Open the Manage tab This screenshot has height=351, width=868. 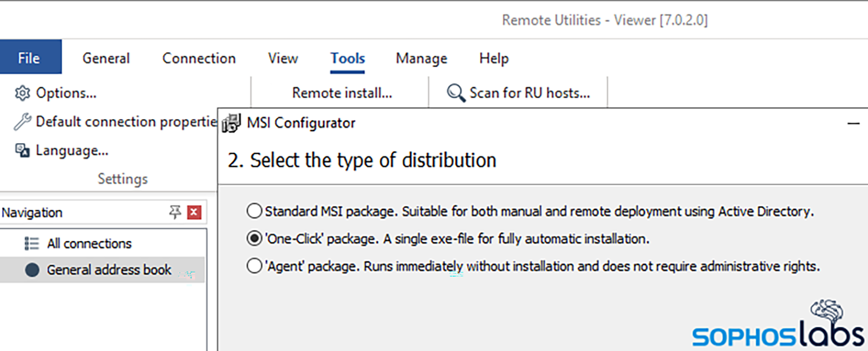coord(421,58)
